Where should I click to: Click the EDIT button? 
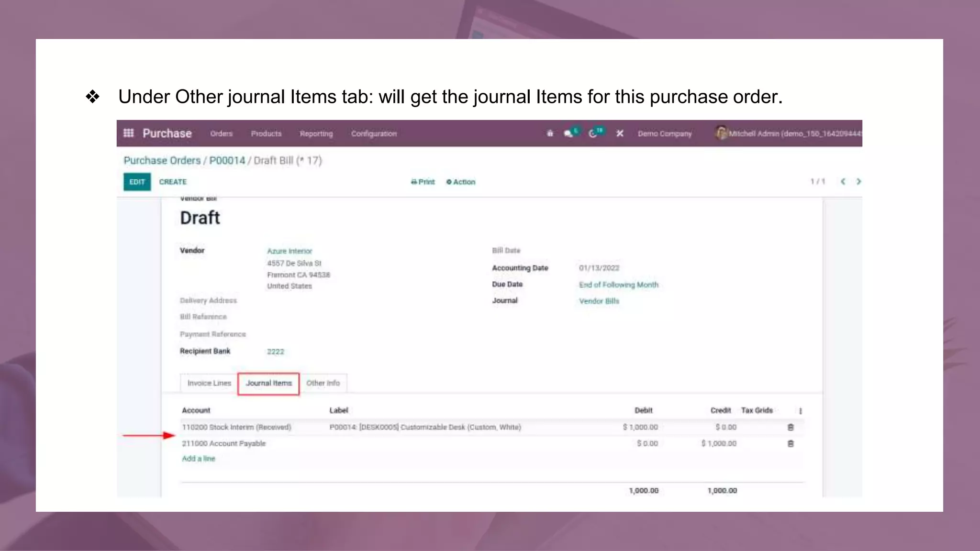[137, 182]
